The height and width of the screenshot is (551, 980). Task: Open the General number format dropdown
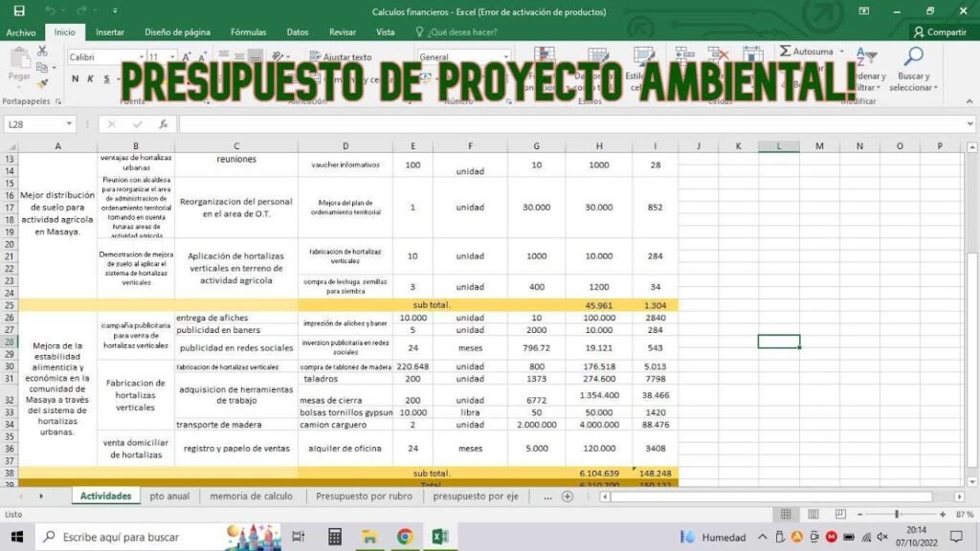tap(505, 57)
